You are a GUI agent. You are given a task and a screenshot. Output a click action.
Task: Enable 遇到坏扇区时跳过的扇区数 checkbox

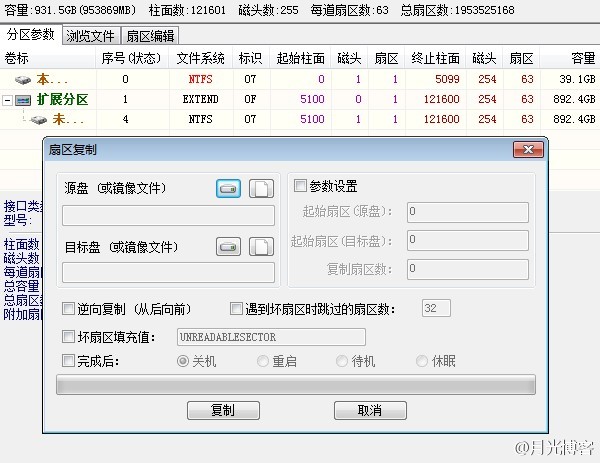[x=237, y=309]
